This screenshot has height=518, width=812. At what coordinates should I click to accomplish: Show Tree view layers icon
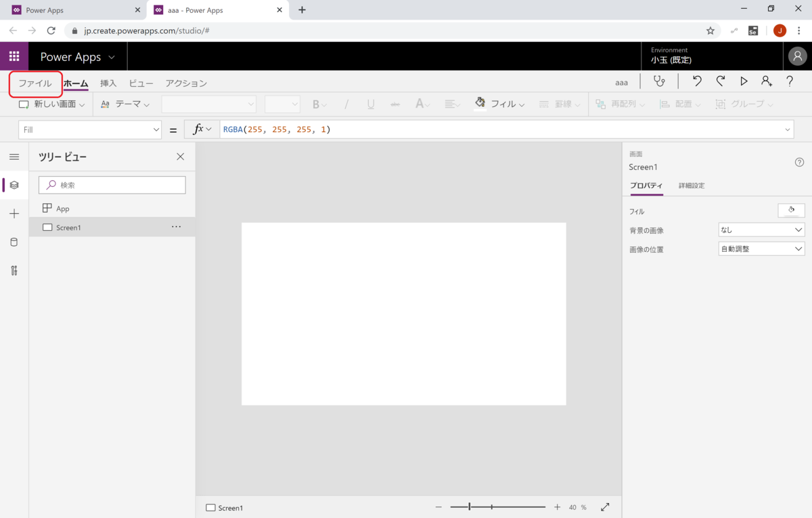coord(14,185)
